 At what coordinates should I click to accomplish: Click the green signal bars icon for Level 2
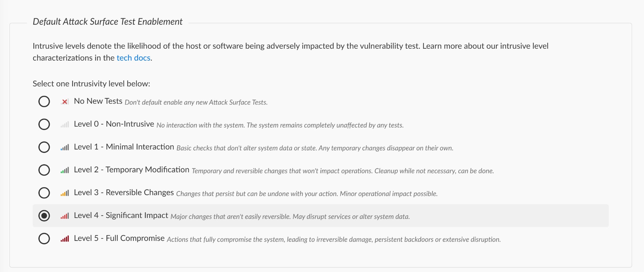pos(65,170)
